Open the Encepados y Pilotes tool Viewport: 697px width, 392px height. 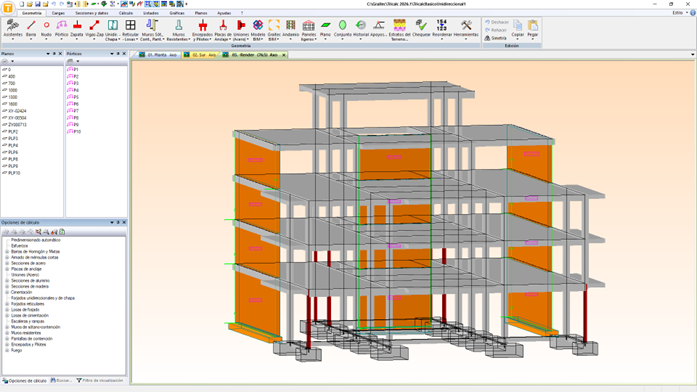click(x=203, y=29)
